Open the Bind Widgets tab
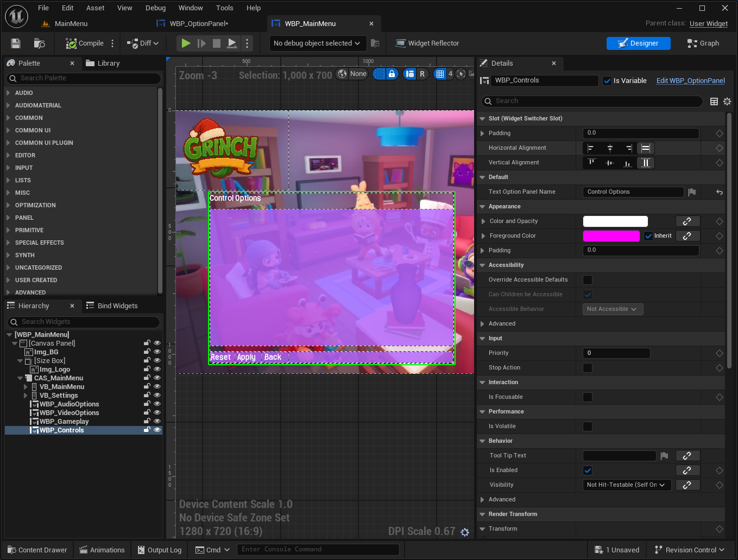The height and width of the screenshot is (560, 738). (112, 306)
